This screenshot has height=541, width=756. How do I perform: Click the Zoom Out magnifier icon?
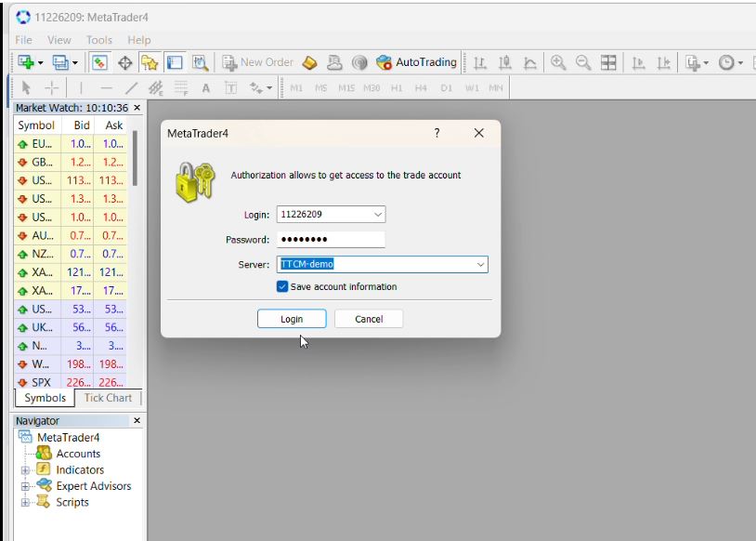pyautogui.click(x=583, y=62)
